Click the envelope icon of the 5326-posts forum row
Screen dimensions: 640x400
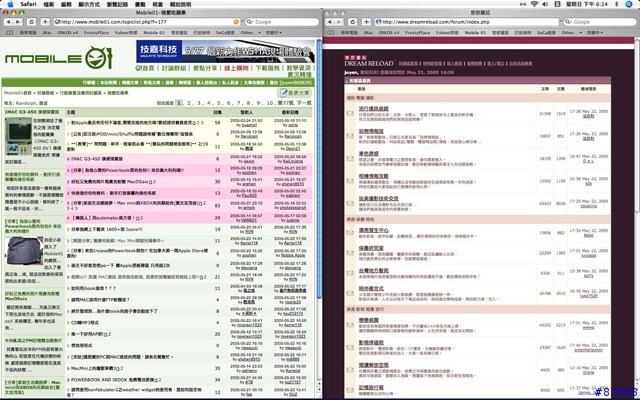click(350, 273)
